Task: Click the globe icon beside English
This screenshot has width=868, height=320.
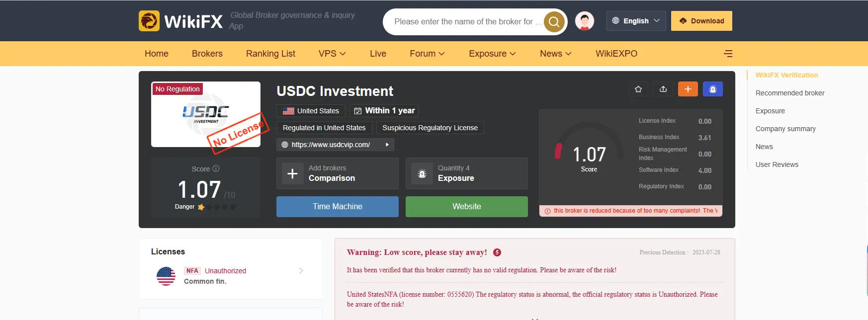Action: (615, 21)
